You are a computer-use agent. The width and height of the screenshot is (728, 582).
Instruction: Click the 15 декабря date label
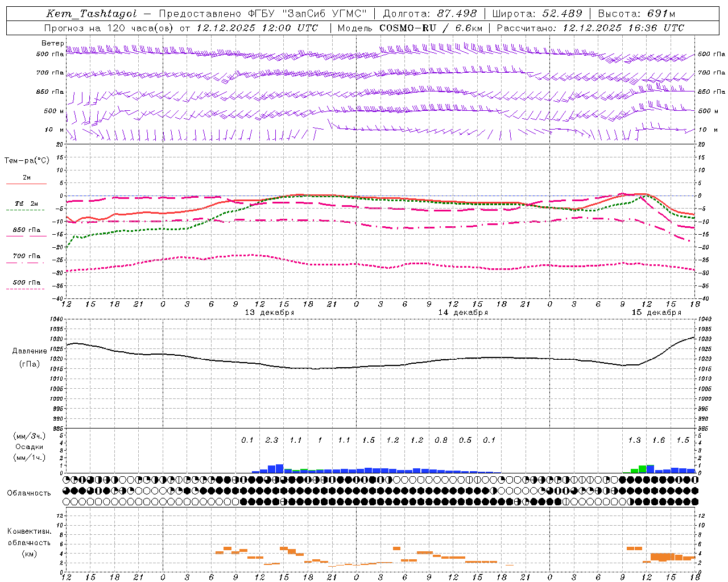click(656, 313)
